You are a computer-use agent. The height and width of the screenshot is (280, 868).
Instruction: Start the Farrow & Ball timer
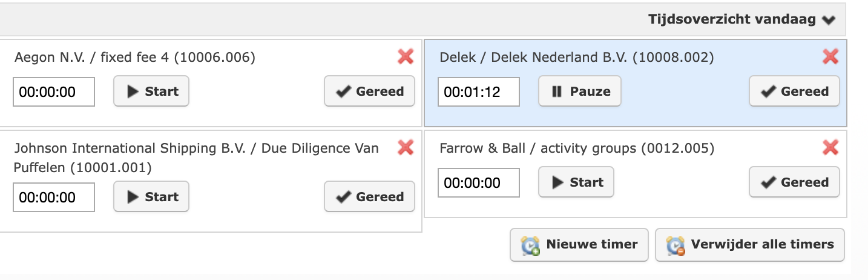(576, 182)
